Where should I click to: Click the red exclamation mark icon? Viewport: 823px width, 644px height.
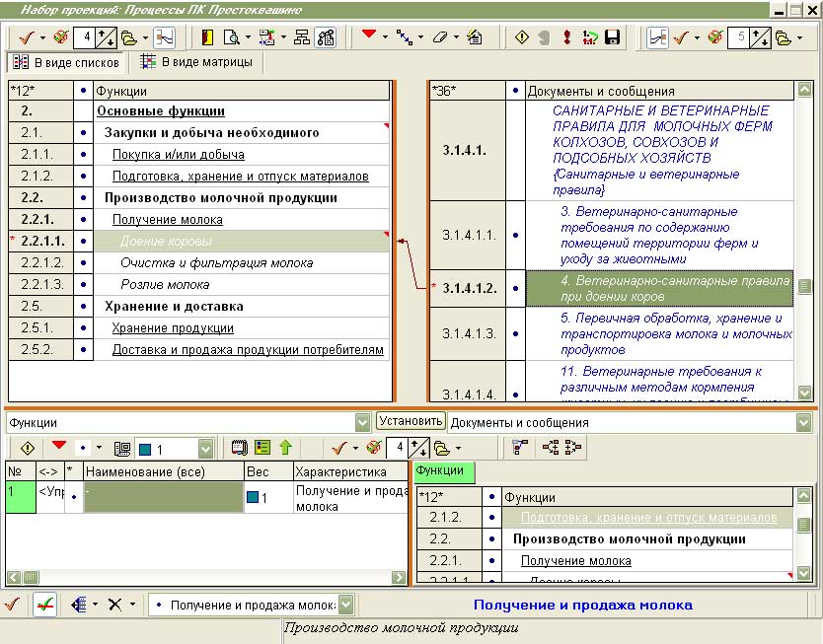(567, 38)
